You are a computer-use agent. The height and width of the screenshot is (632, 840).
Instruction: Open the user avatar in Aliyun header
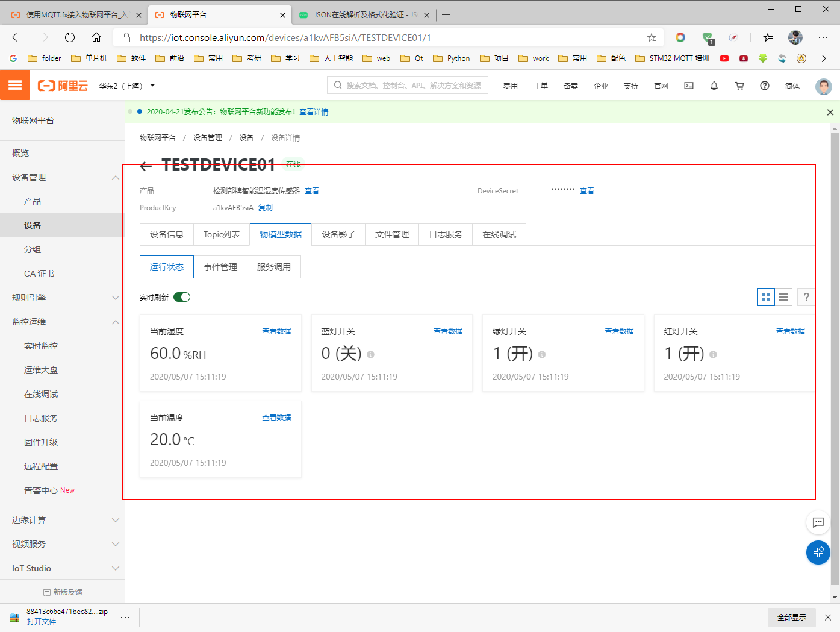[x=824, y=86]
